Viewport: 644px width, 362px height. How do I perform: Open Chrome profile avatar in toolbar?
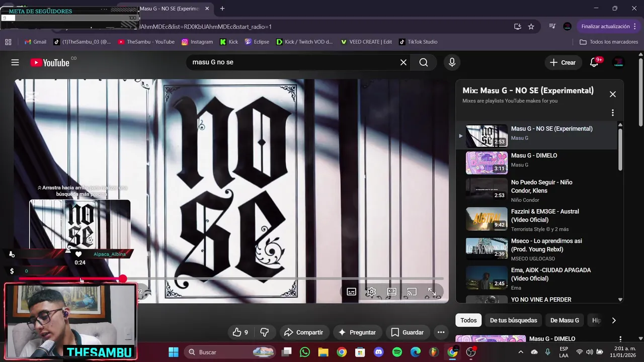[568, 27]
